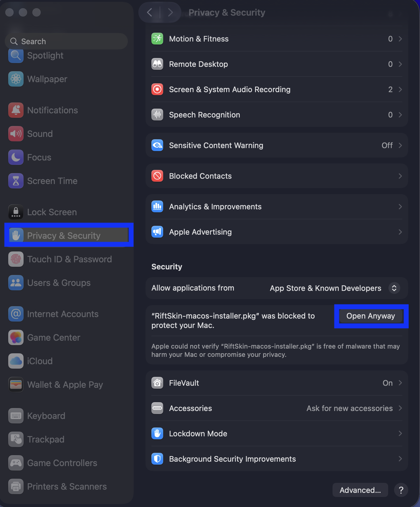Open Spotlight settings icon in sidebar
Image resolution: width=420 pixels, height=507 pixels.
16,55
